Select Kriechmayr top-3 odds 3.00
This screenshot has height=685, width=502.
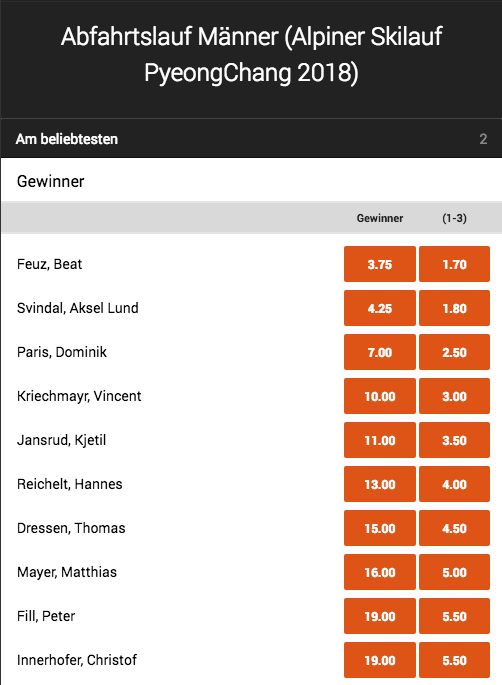tap(454, 396)
